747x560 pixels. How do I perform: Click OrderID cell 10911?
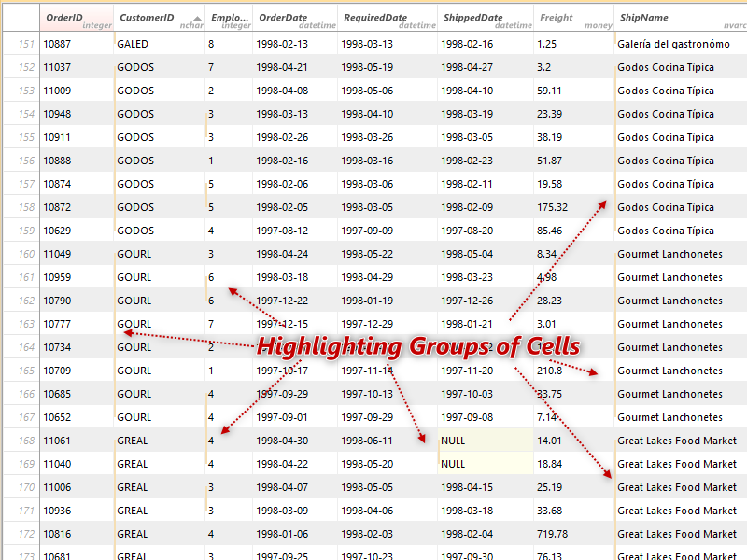pyautogui.click(x=77, y=137)
